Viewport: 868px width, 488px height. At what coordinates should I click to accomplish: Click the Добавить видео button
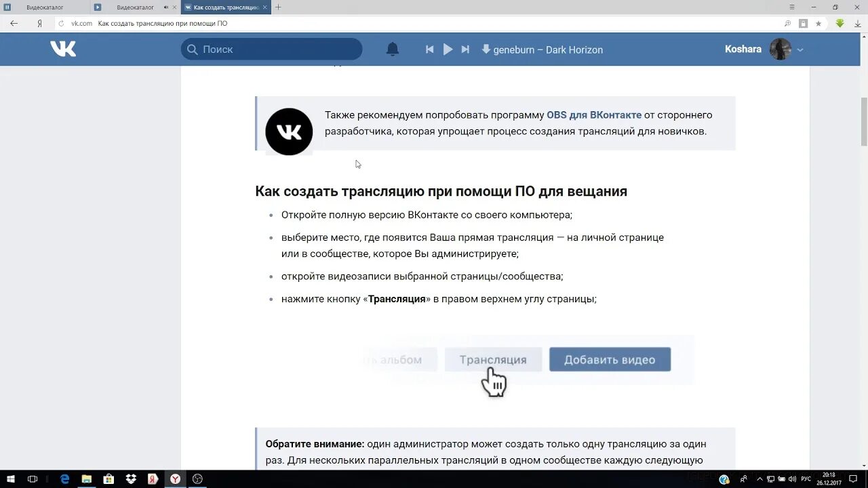point(610,359)
